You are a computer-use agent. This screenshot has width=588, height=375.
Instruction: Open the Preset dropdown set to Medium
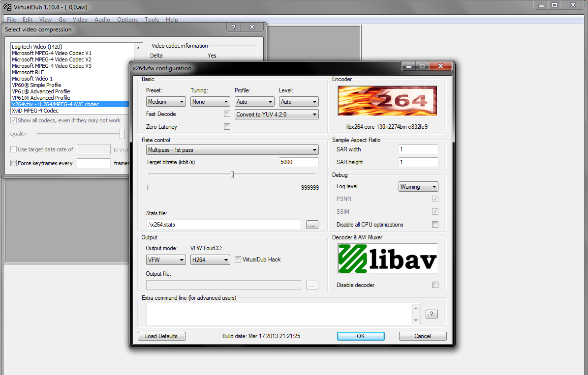pyautogui.click(x=166, y=102)
